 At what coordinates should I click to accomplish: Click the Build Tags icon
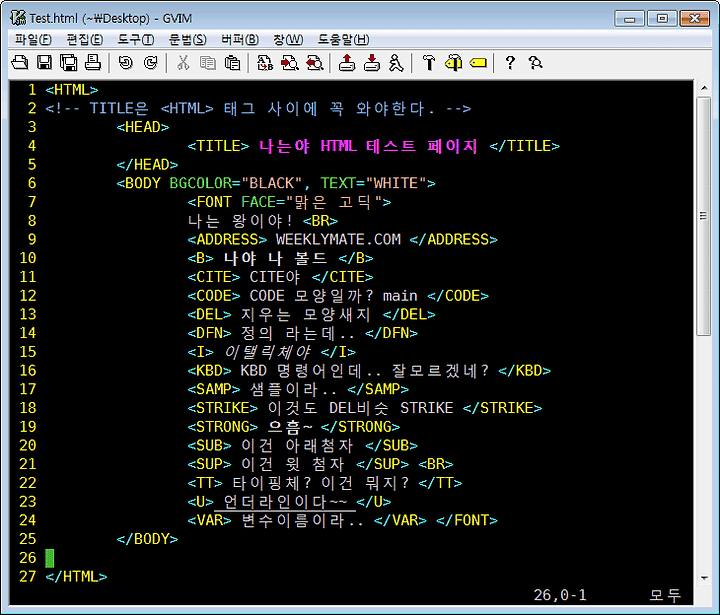[x=454, y=62]
